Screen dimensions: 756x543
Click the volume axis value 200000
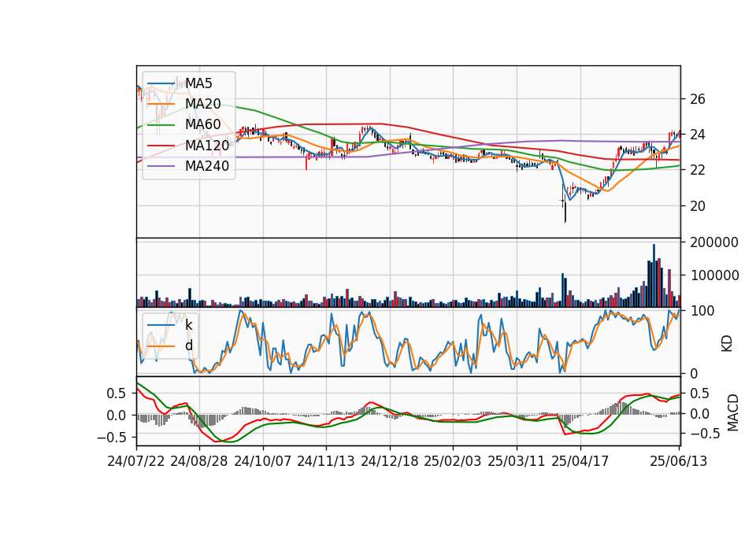(x=714, y=242)
